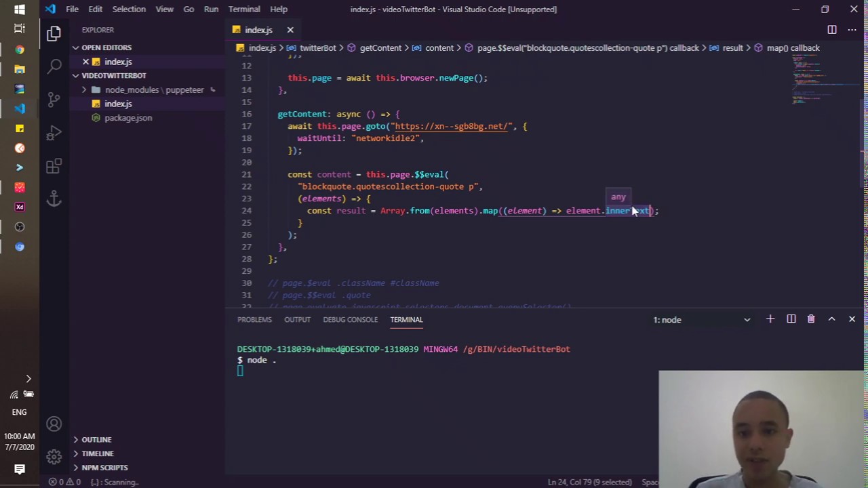Split the terminal panel
Image resolution: width=868 pixels, height=488 pixels.
[791, 319]
